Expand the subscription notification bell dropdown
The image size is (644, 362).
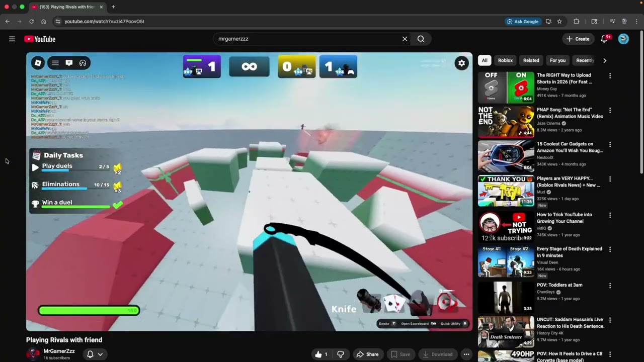(95, 354)
